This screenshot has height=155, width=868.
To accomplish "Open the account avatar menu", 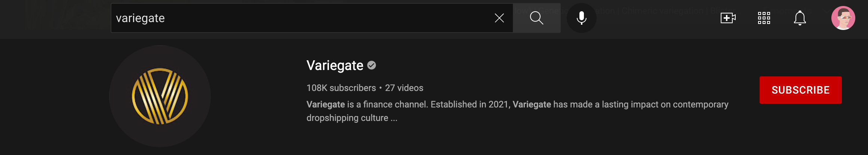I will 843,18.
